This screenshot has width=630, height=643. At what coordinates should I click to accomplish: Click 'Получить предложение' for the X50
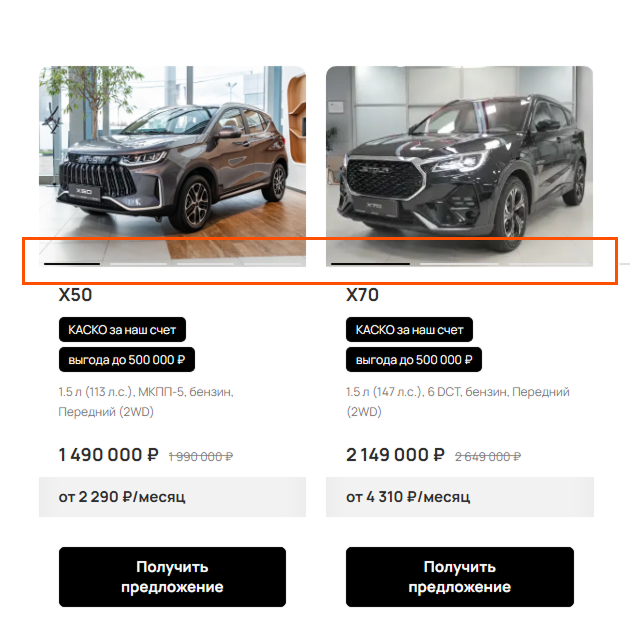pos(172,577)
